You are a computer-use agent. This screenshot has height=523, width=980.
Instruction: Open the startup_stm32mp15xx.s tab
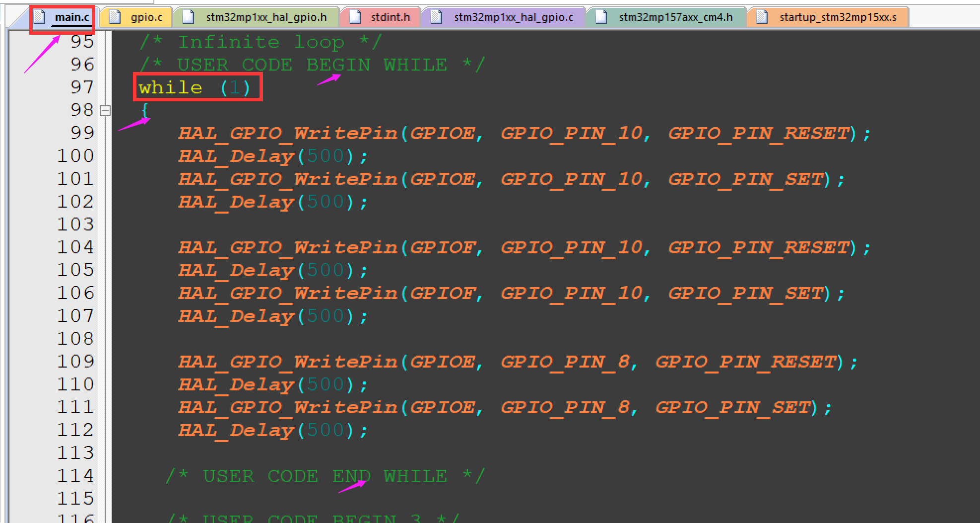(x=838, y=17)
